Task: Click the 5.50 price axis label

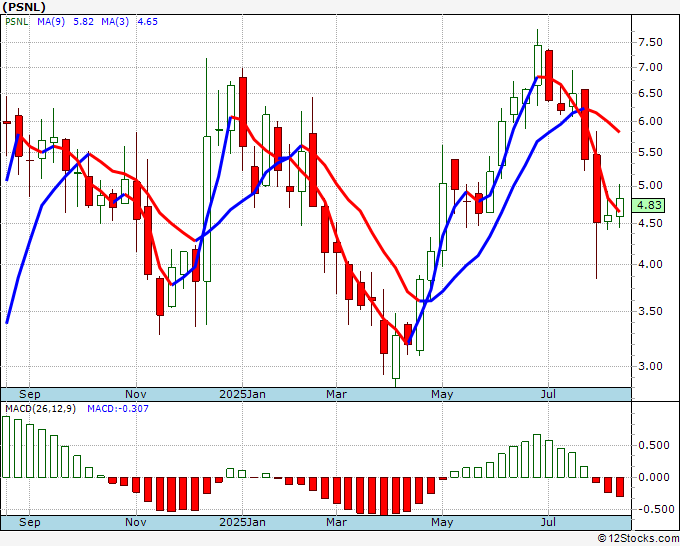Action: tap(650, 152)
